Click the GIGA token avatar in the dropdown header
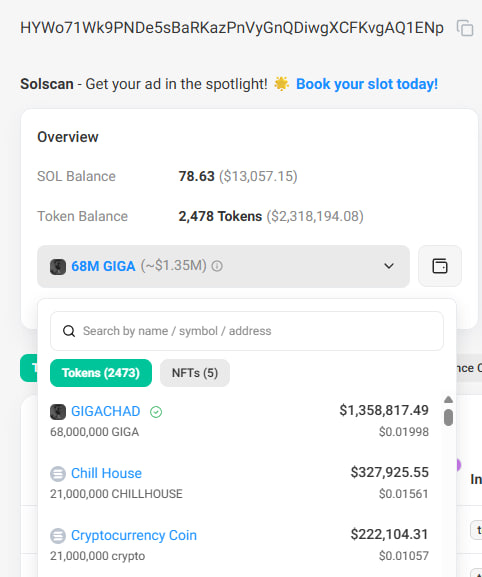This screenshot has width=482, height=577. coord(58,266)
